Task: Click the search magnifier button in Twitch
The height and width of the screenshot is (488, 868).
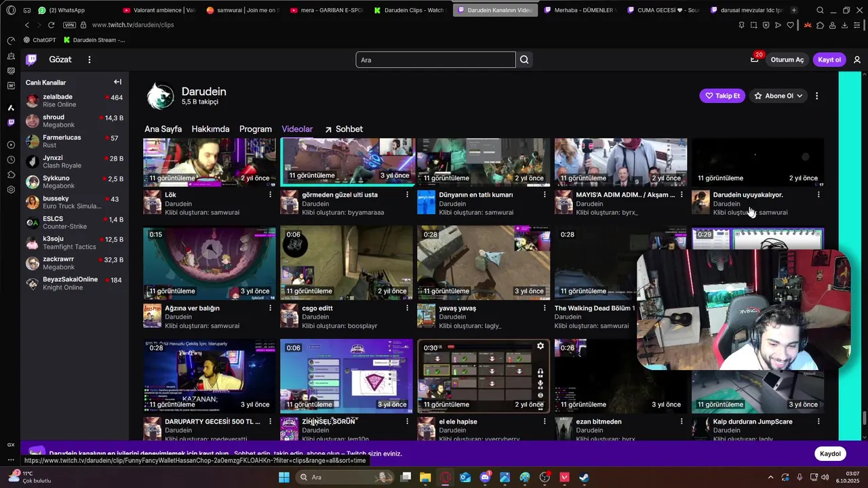Action: pos(524,60)
